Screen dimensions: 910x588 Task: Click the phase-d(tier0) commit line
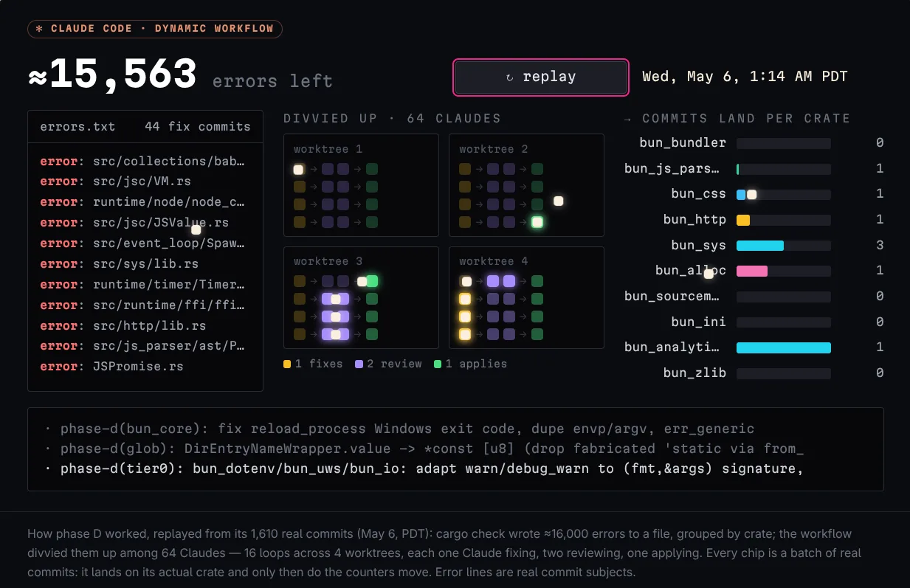click(x=424, y=468)
